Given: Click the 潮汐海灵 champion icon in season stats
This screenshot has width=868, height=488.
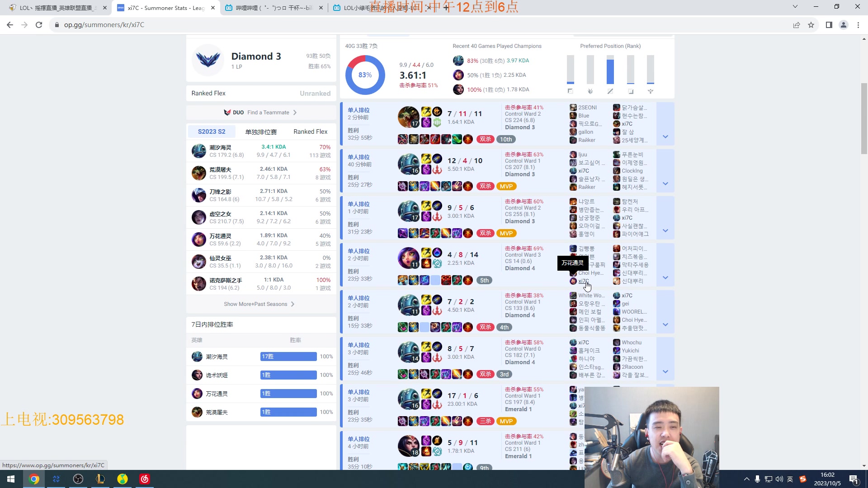Looking at the screenshot, I should [199, 150].
